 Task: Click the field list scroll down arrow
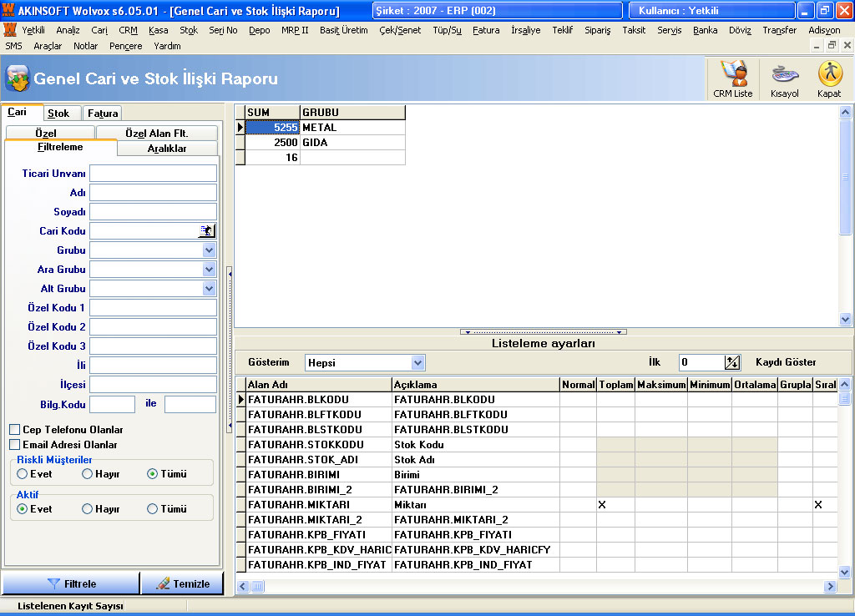coord(845,573)
